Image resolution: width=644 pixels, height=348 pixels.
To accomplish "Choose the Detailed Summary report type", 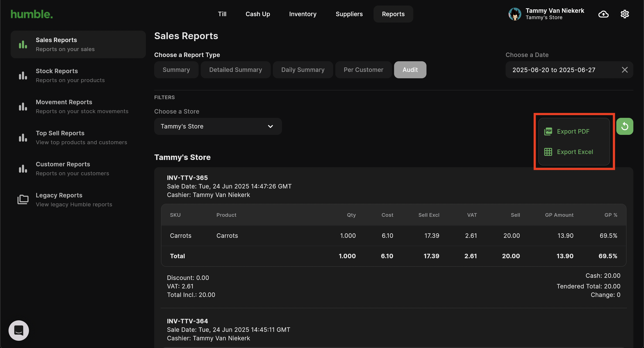I will (236, 70).
